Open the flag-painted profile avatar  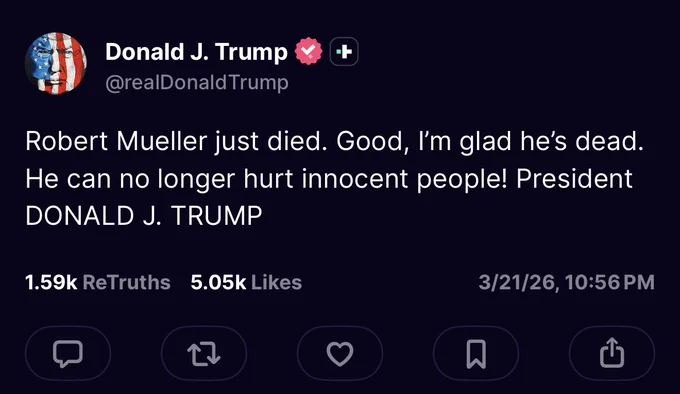pyautogui.click(x=56, y=63)
